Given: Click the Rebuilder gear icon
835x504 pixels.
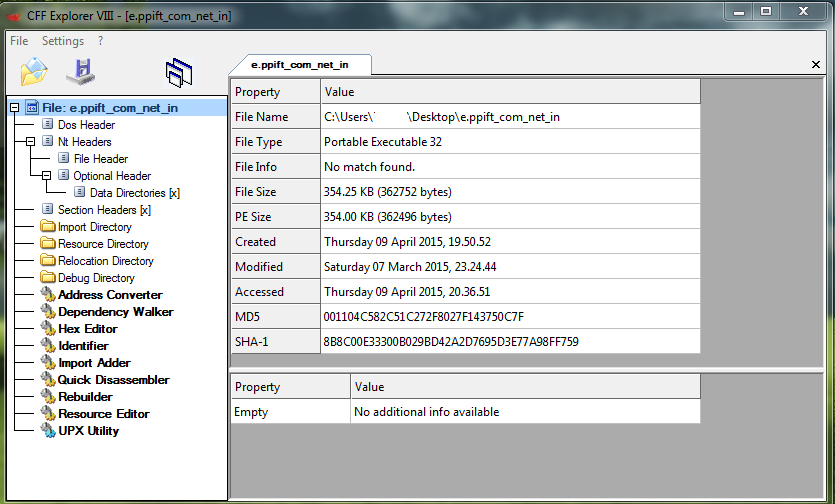Looking at the screenshot, I should [x=48, y=397].
